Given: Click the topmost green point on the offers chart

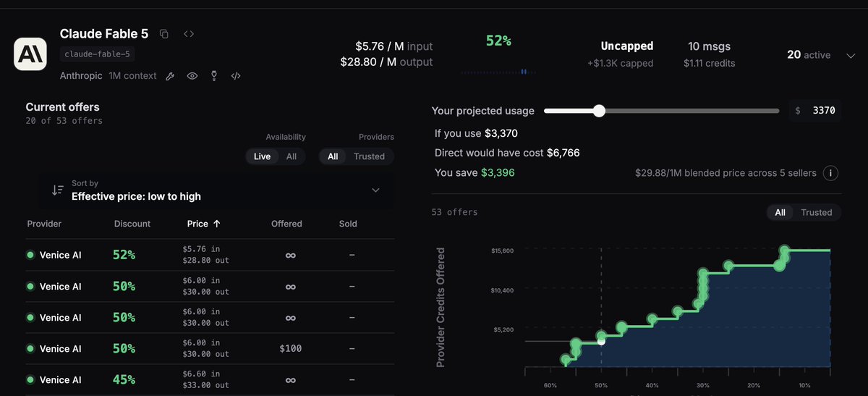Looking at the screenshot, I should click(x=785, y=250).
